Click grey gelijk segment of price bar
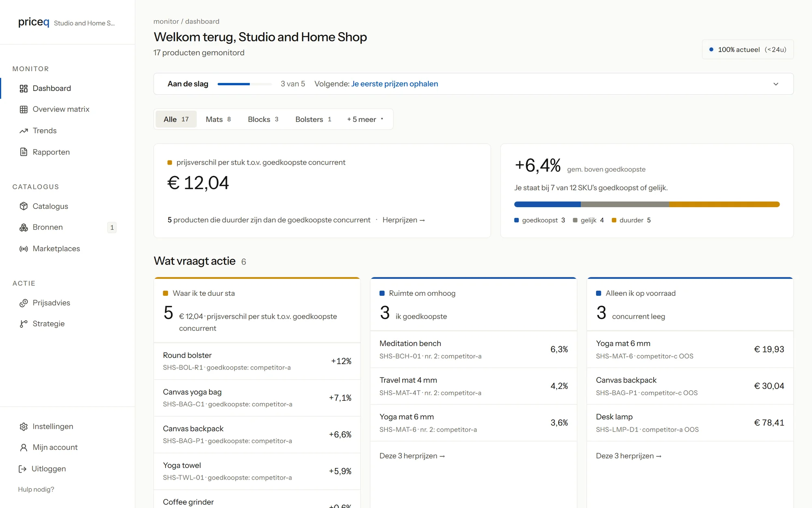This screenshot has height=508, width=812. click(x=625, y=204)
